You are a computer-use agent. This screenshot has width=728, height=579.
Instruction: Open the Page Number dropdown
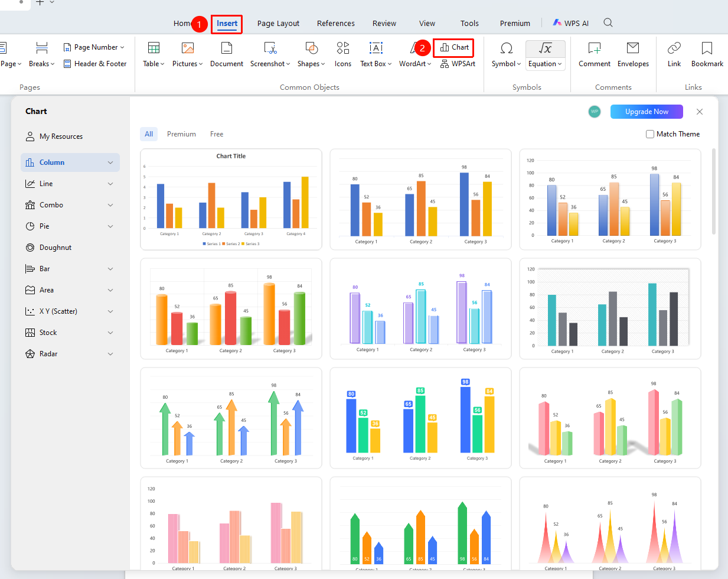pos(94,47)
